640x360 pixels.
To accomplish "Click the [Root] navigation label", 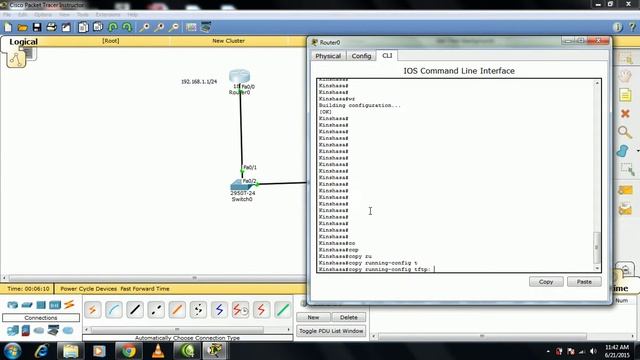I will (x=110, y=41).
